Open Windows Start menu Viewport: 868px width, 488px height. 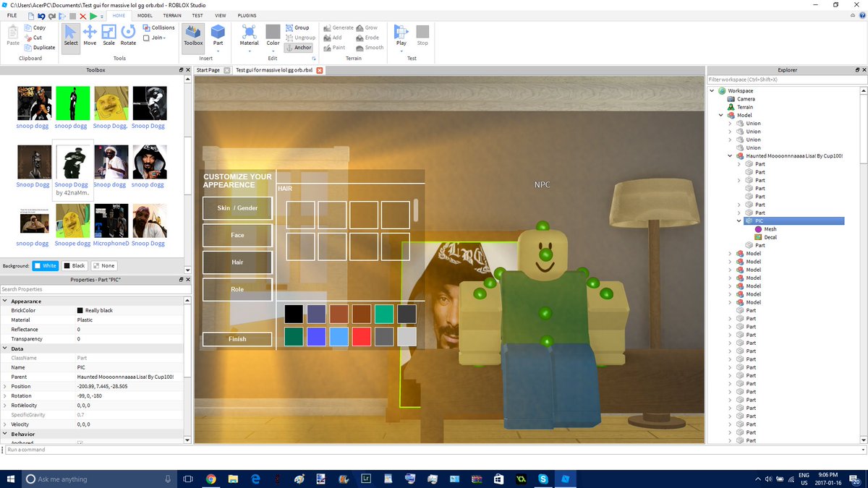click(x=12, y=479)
